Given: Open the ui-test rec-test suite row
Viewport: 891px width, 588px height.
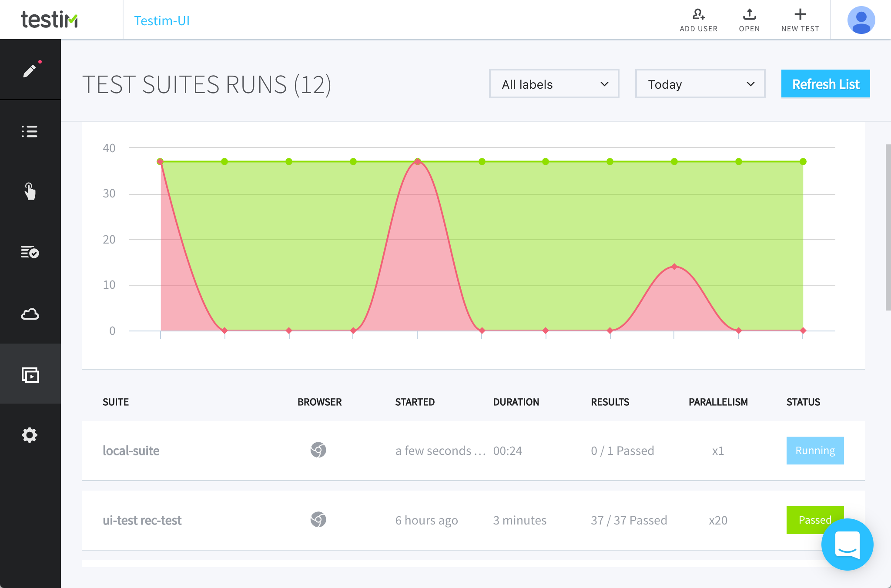Looking at the screenshot, I should pyautogui.click(x=142, y=520).
